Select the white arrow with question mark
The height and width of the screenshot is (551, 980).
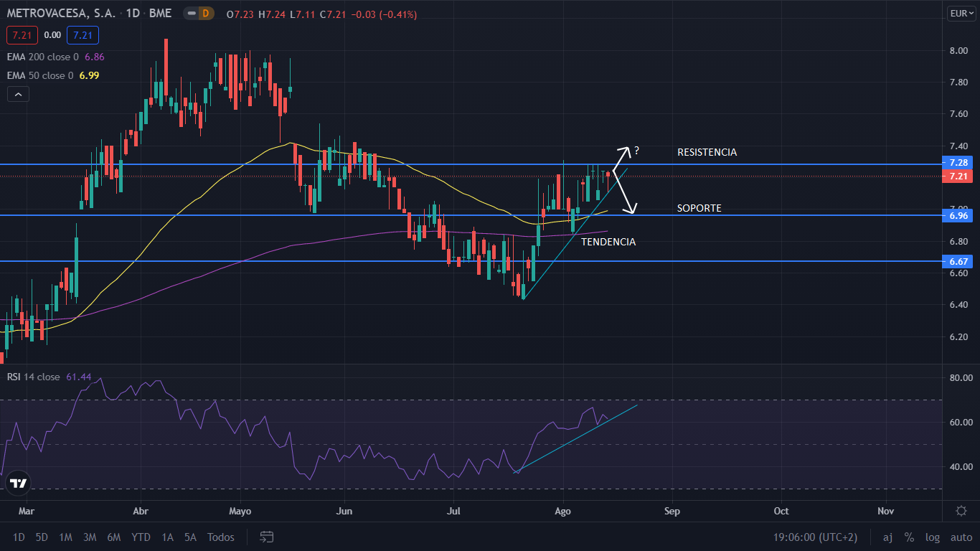click(x=623, y=154)
